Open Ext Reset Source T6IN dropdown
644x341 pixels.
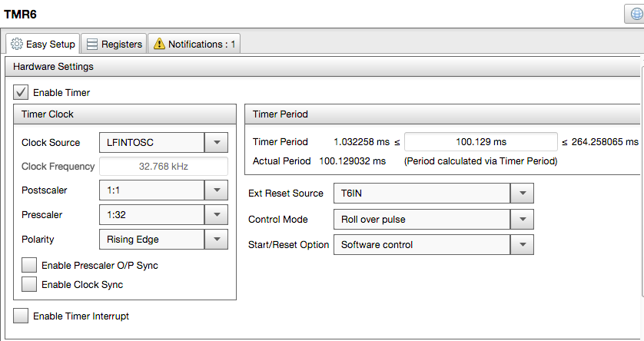[522, 193]
